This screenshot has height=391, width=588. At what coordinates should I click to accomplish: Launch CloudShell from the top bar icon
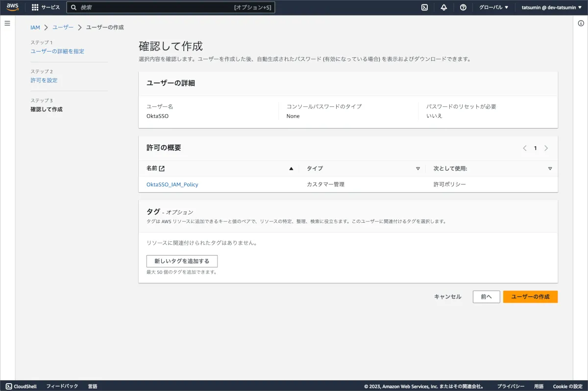[425, 7]
